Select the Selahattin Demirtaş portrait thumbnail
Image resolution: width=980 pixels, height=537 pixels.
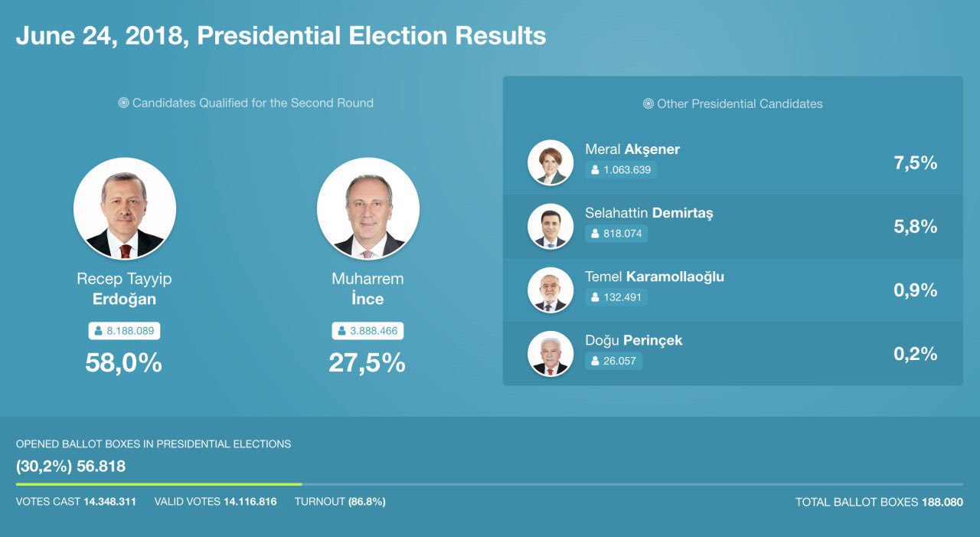(x=550, y=226)
